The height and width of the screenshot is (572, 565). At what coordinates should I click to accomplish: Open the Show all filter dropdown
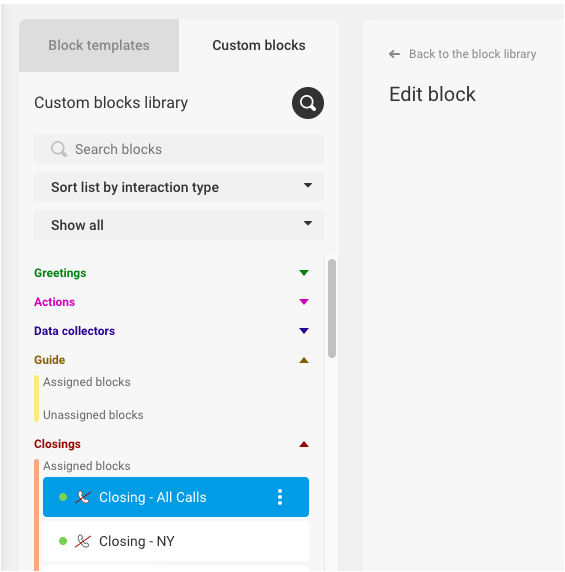pos(179,225)
